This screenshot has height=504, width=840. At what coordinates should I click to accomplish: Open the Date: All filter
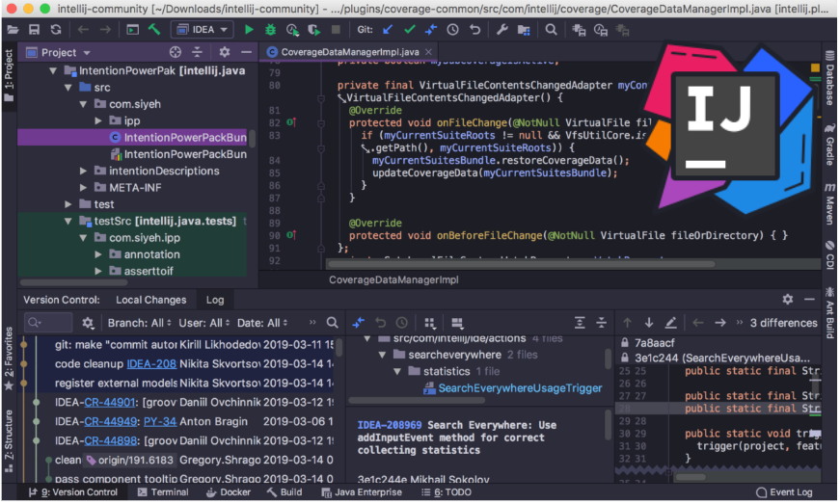pos(262,323)
